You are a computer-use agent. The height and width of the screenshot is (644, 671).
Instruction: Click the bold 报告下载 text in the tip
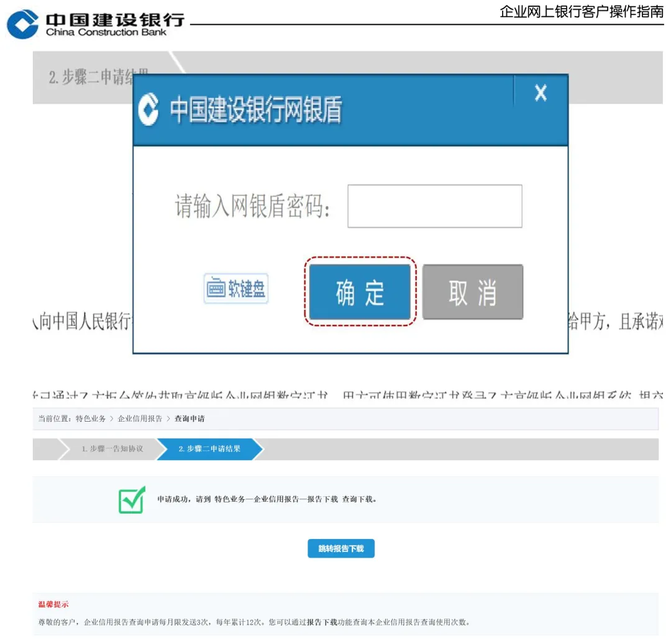coord(322,622)
